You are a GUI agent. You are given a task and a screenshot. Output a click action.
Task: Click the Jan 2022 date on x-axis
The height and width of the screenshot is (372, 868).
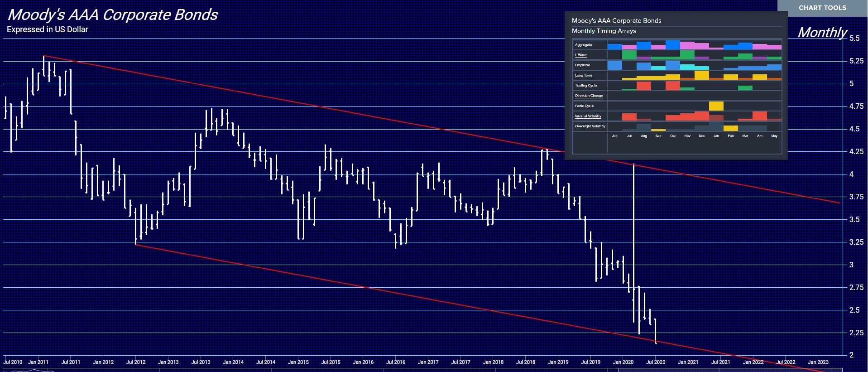click(x=753, y=362)
